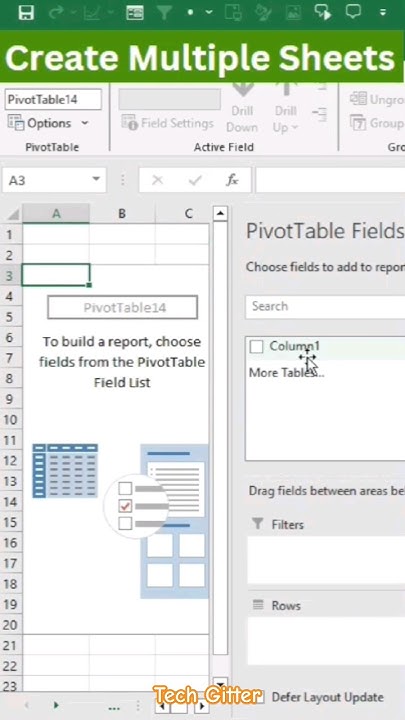Select column B header
405x720 pixels.
(122, 214)
